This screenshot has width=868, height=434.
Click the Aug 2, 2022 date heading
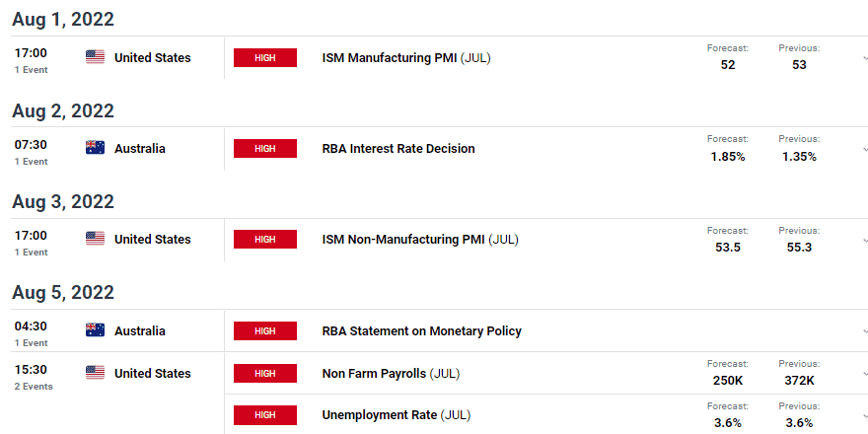pyautogui.click(x=63, y=110)
